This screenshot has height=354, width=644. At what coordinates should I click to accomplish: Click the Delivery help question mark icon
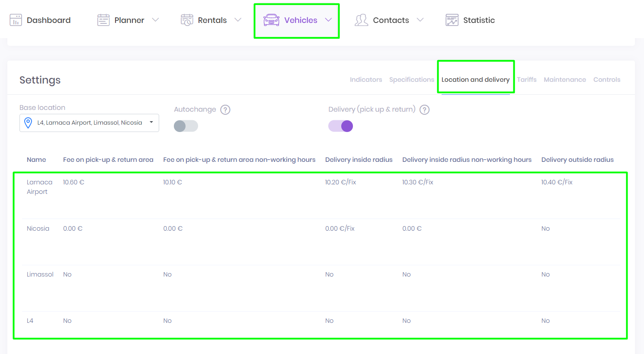[x=425, y=109]
